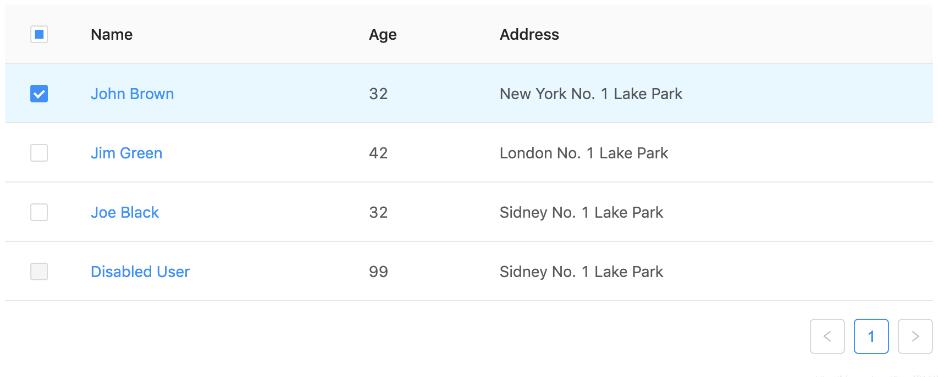Click the age 99 cell

pyautogui.click(x=378, y=272)
